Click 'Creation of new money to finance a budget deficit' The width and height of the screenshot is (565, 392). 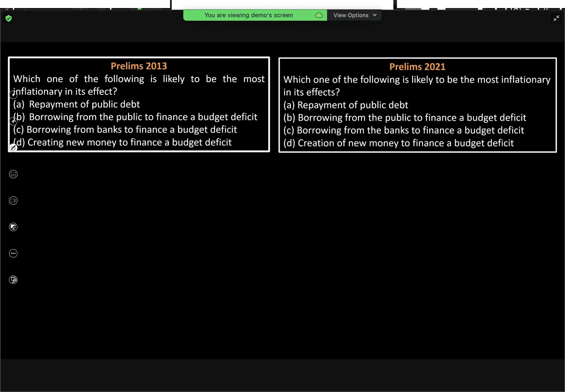click(x=406, y=143)
